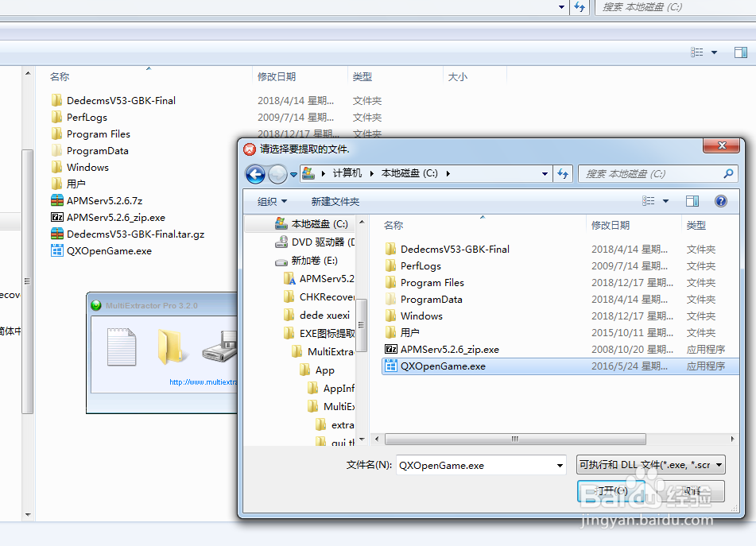
Task: Click the dialog's horizontal scrollbar
Action: [515, 439]
